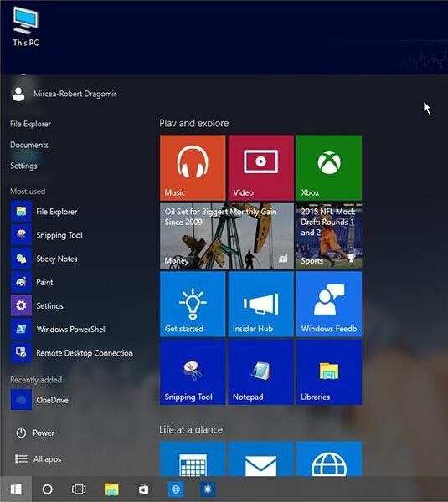This screenshot has width=448, height=502.
Task: Open the Notepad tile
Action: coord(261,372)
